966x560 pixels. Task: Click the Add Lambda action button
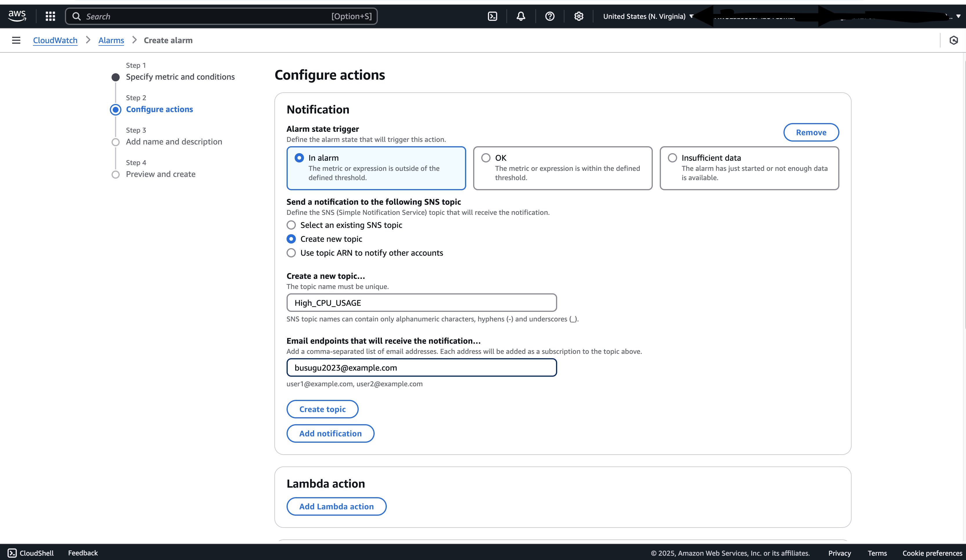[336, 506]
